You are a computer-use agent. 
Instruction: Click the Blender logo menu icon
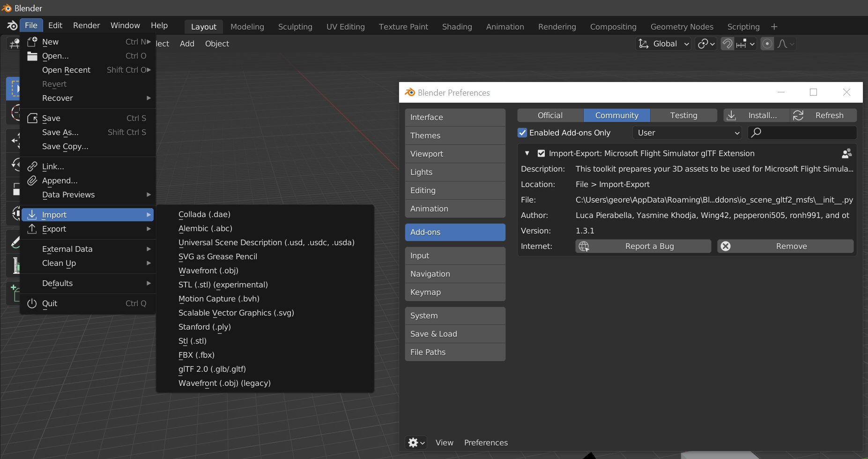click(x=12, y=26)
